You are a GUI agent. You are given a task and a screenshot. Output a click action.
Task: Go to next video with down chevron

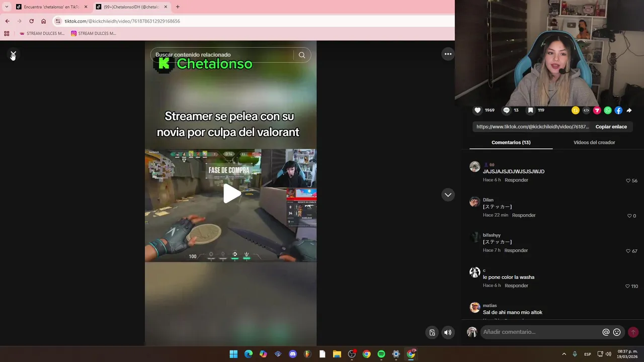tap(448, 195)
